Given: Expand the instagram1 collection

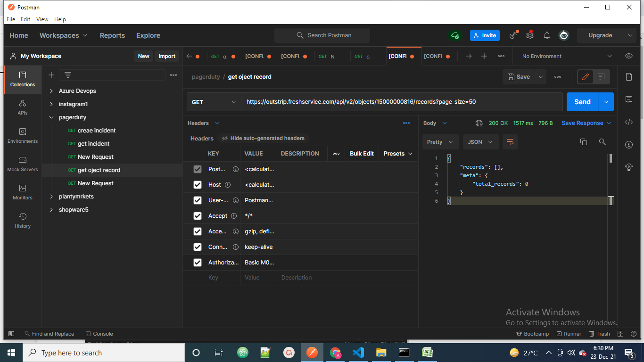Looking at the screenshot, I should pos(51,104).
